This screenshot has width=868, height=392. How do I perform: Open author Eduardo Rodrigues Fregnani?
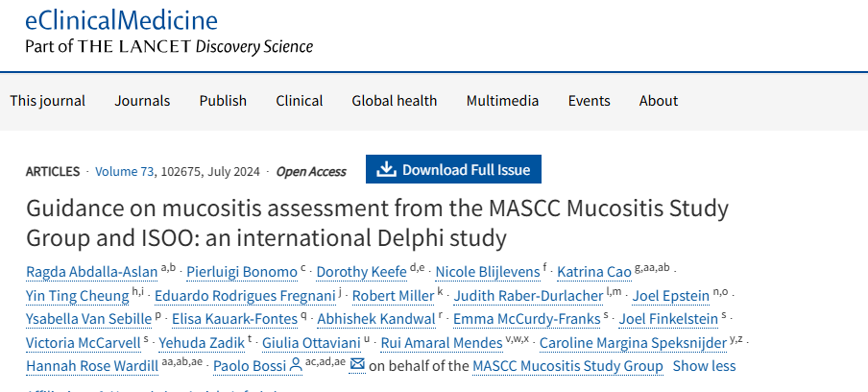[x=245, y=296]
